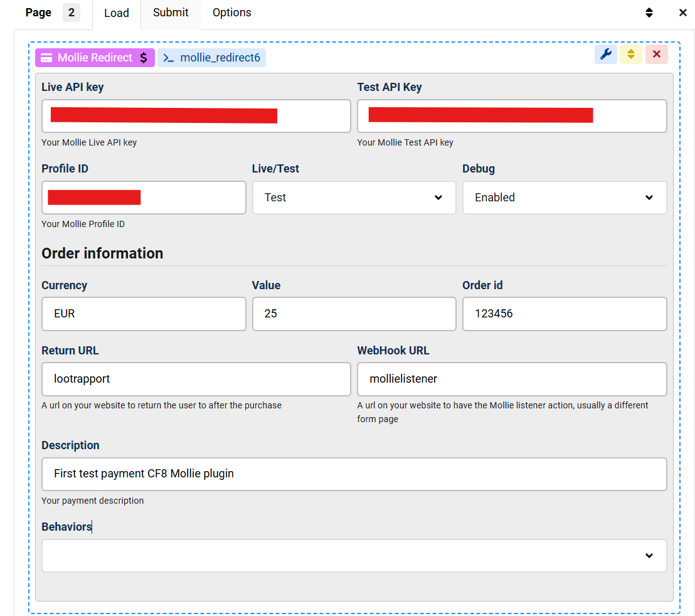Click into the Description text field
Screen dimensions: 695x616
(354, 474)
